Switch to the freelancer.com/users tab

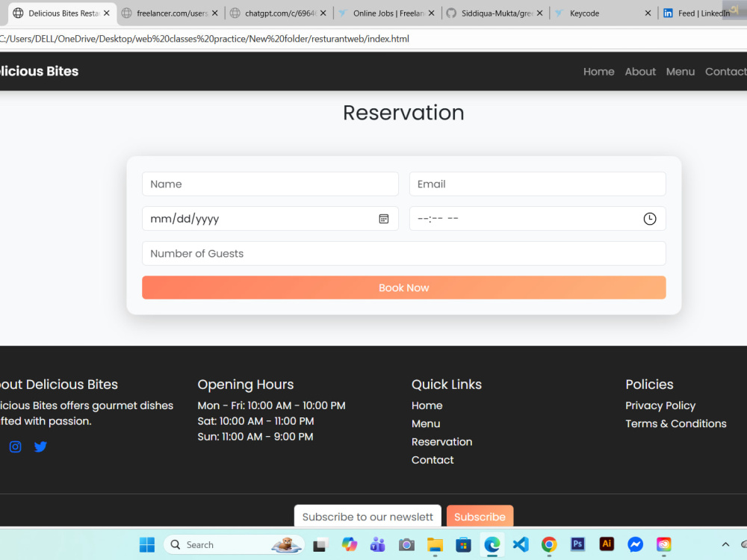pos(171,13)
